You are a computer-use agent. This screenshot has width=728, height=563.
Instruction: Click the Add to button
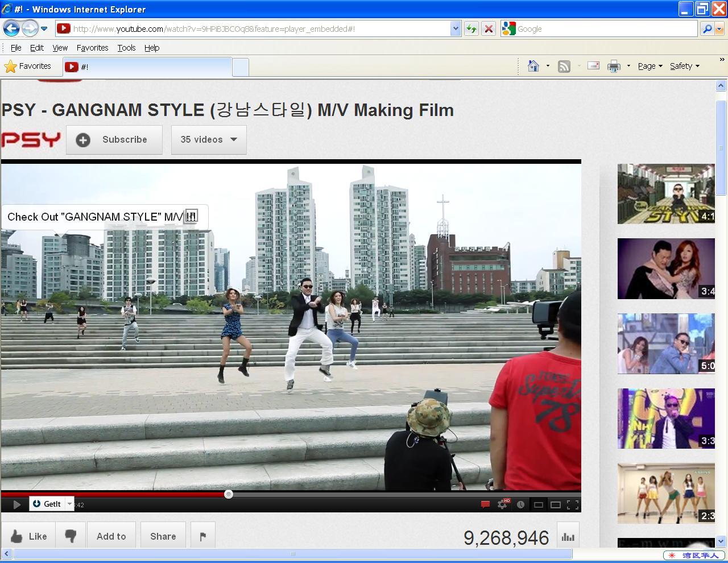click(x=111, y=536)
